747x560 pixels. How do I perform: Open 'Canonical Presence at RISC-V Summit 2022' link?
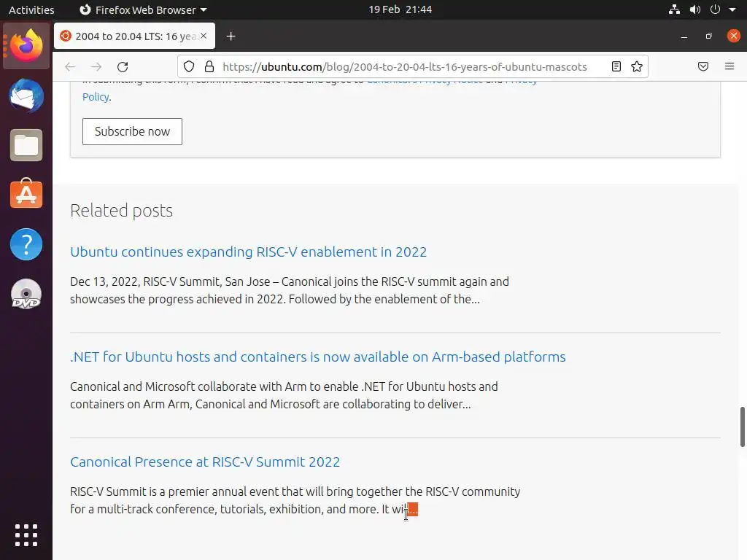205,462
